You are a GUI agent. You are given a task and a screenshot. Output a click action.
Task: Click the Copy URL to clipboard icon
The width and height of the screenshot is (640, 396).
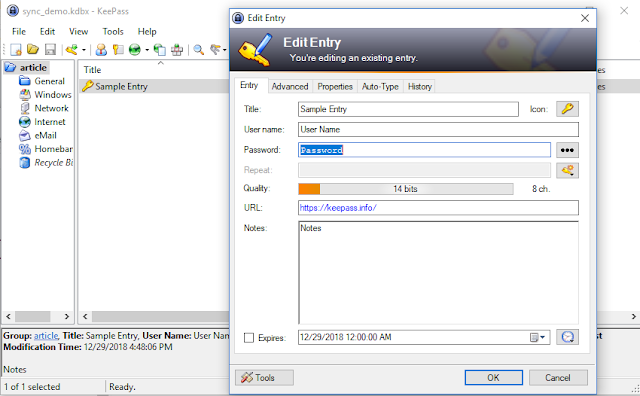(x=160, y=50)
